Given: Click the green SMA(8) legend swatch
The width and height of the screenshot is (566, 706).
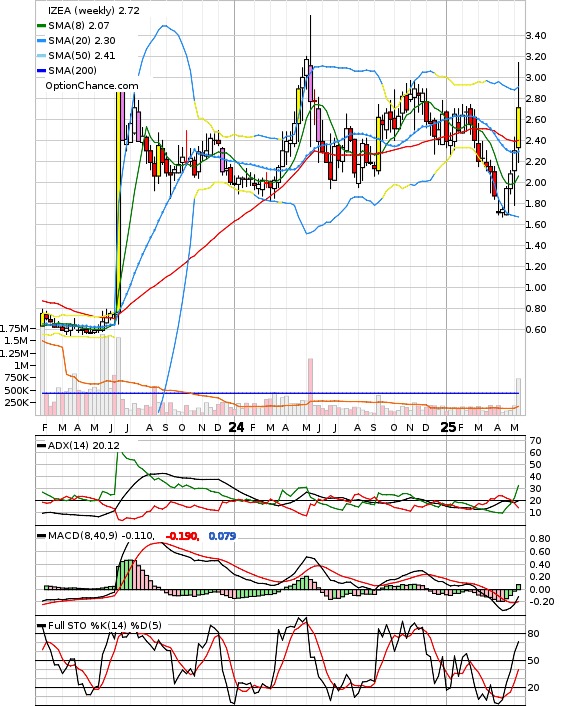Looking at the screenshot, I should pos(41,26).
